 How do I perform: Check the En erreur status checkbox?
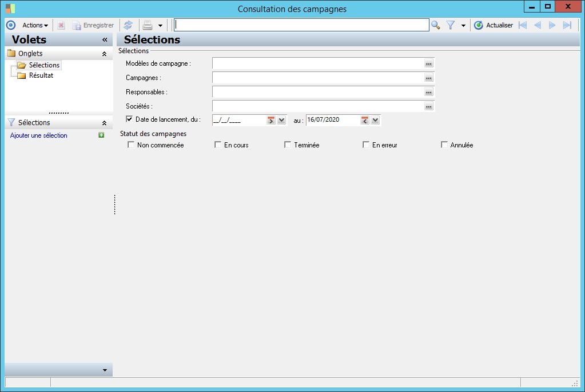click(366, 145)
